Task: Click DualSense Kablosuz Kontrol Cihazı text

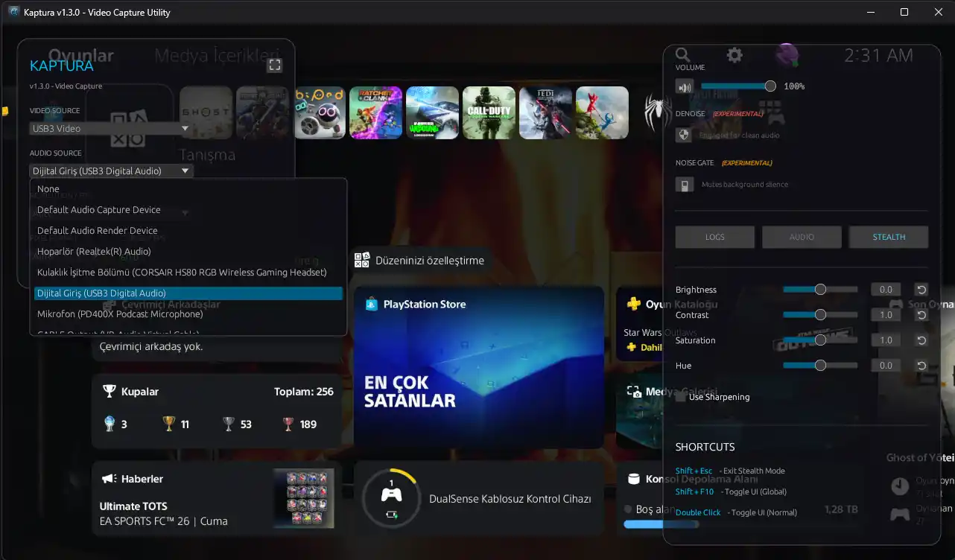Action: click(x=510, y=499)
